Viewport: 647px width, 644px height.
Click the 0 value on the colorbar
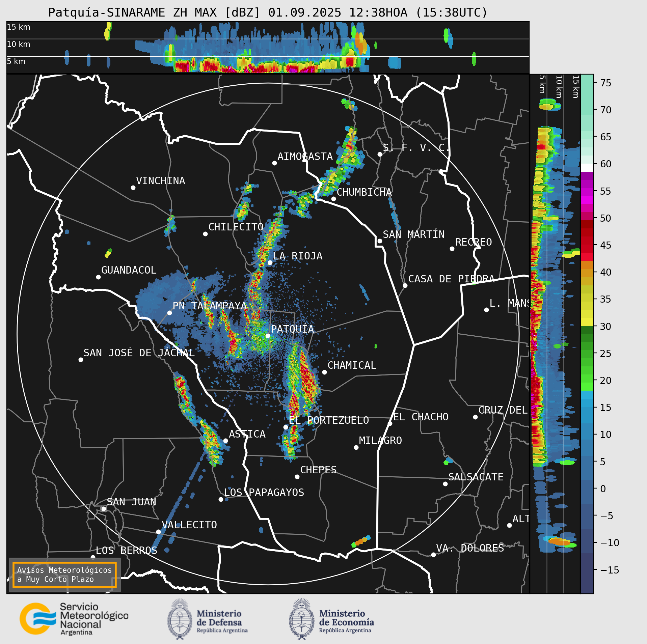603,489
